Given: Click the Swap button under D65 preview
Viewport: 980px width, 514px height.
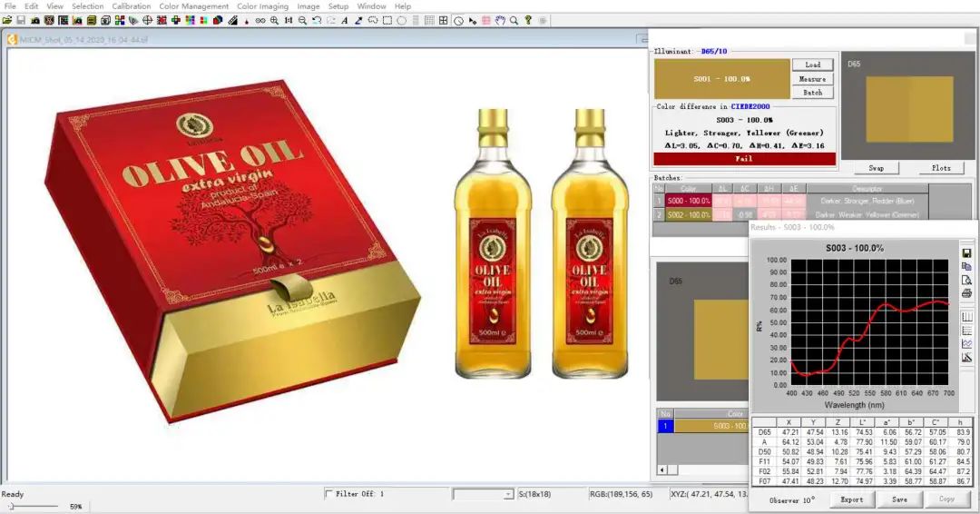Looking at the screenshot, I should tap(877, 168).
